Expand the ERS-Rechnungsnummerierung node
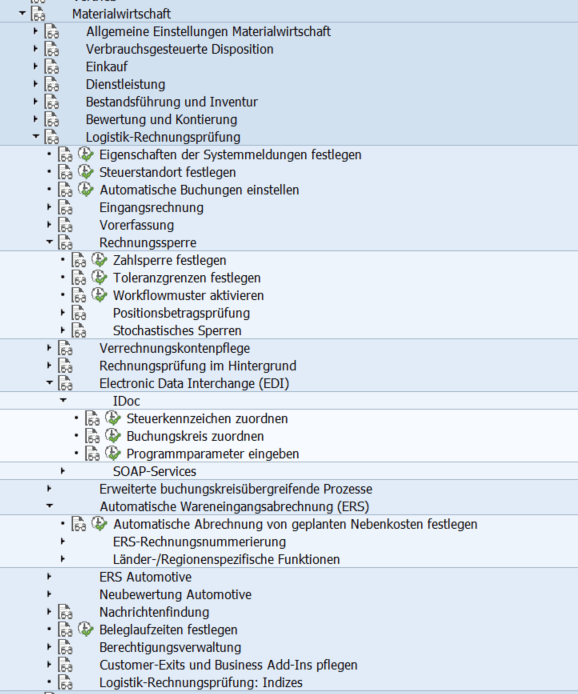This screenshot has height=694, width=578. coord(63,541)
